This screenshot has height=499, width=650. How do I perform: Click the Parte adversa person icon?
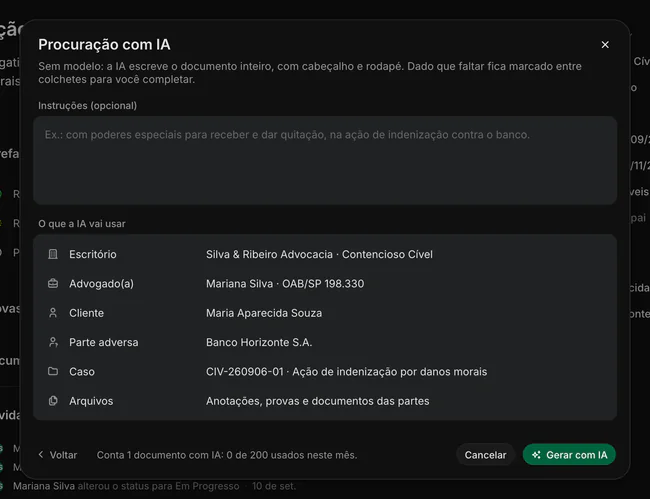[53, 342]
